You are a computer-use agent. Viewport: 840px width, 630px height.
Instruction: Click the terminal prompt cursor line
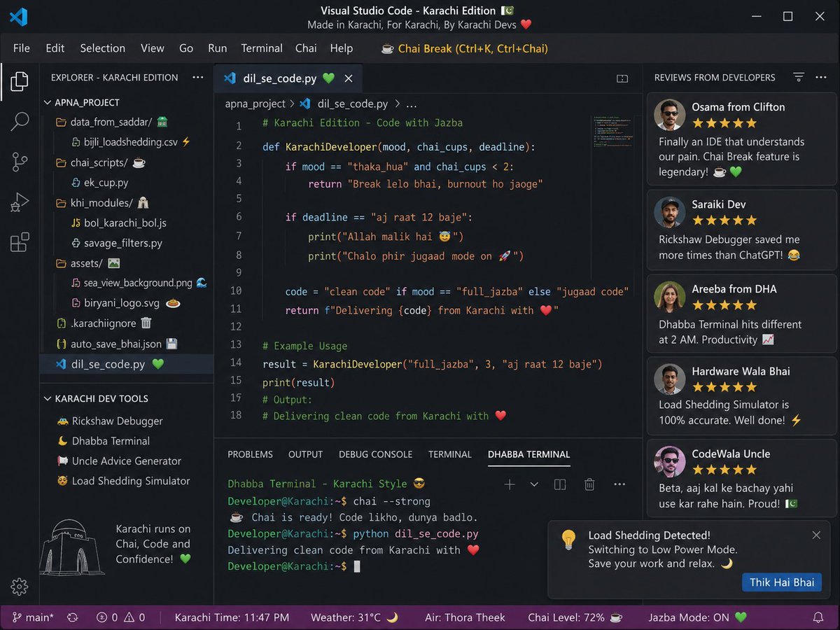point(294,566)
